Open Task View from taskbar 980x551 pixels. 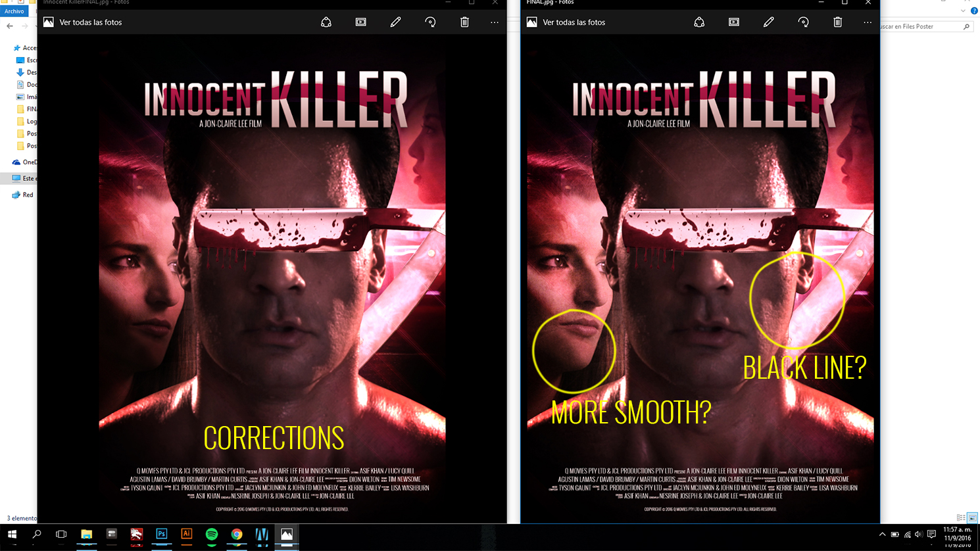coord(61,535)
